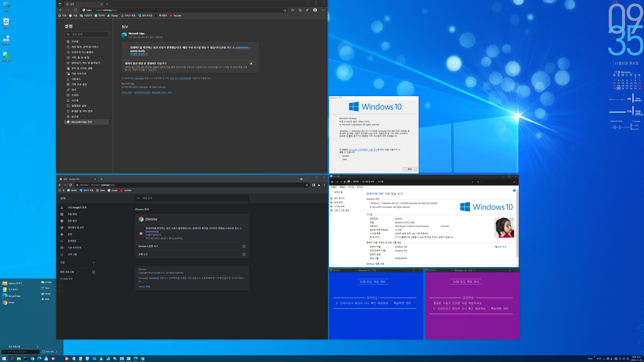The height and width of the screenshot is (362, 644).
Task: Open external link icon for Chrome 도움말 보기
Action: pyautogui.click(x=244, y=246)
